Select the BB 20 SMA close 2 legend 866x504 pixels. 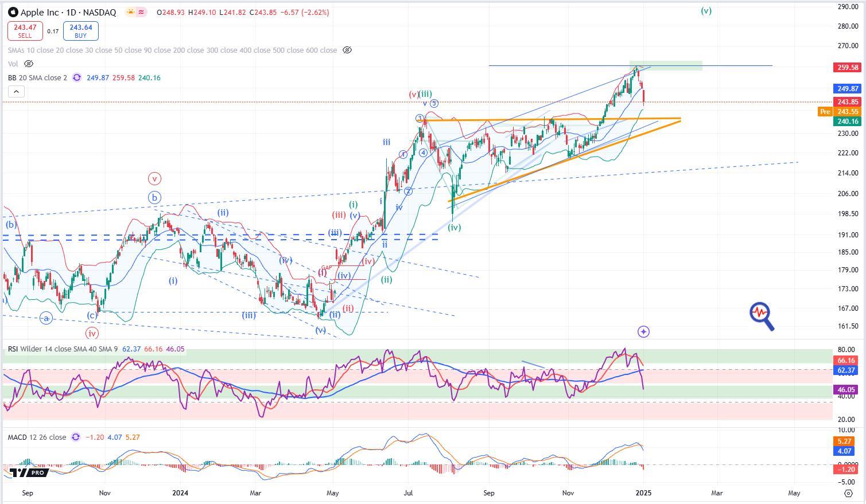point(38,78)
